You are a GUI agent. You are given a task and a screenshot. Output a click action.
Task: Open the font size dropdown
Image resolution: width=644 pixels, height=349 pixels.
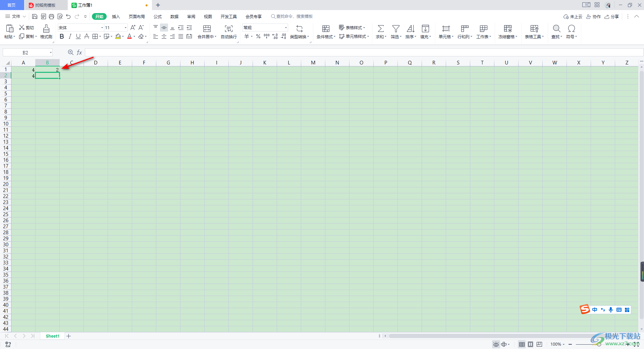125,28
